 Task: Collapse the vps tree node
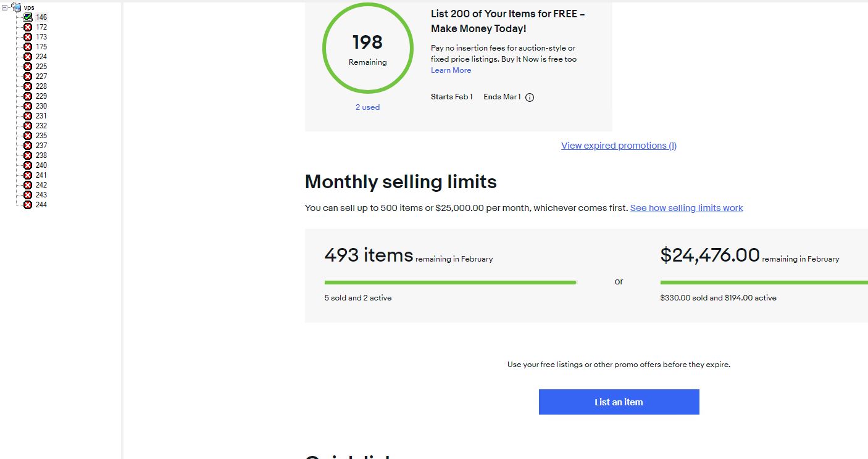click(5, 7)
